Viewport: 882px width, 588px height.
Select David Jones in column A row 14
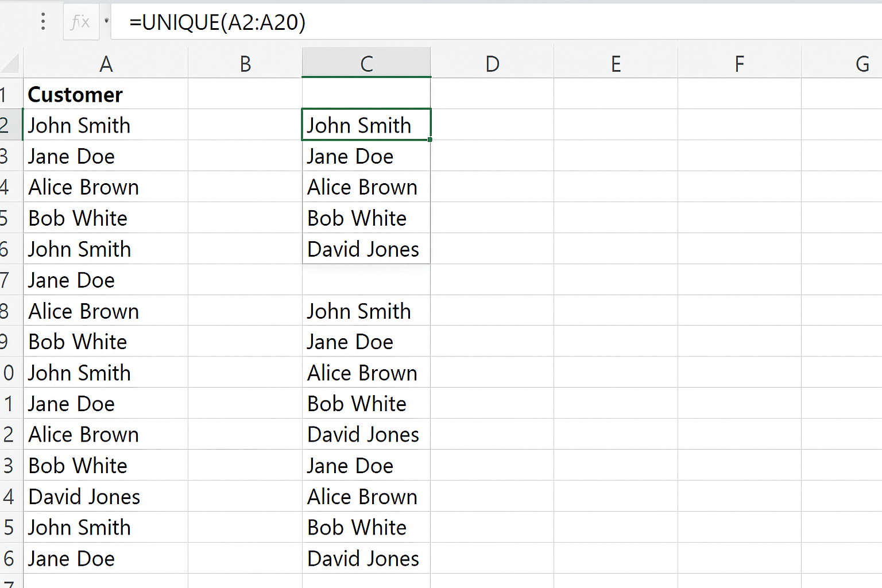pos(106,496)
